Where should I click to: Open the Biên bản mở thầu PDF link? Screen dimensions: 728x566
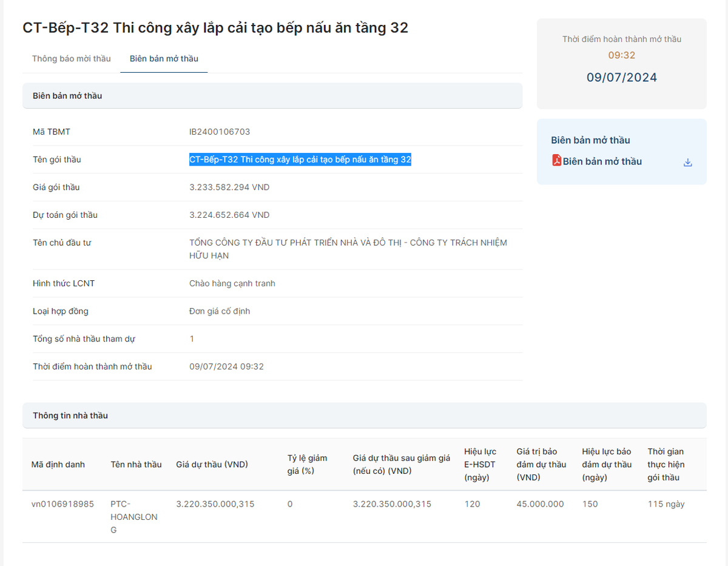[x=602, y=161]
